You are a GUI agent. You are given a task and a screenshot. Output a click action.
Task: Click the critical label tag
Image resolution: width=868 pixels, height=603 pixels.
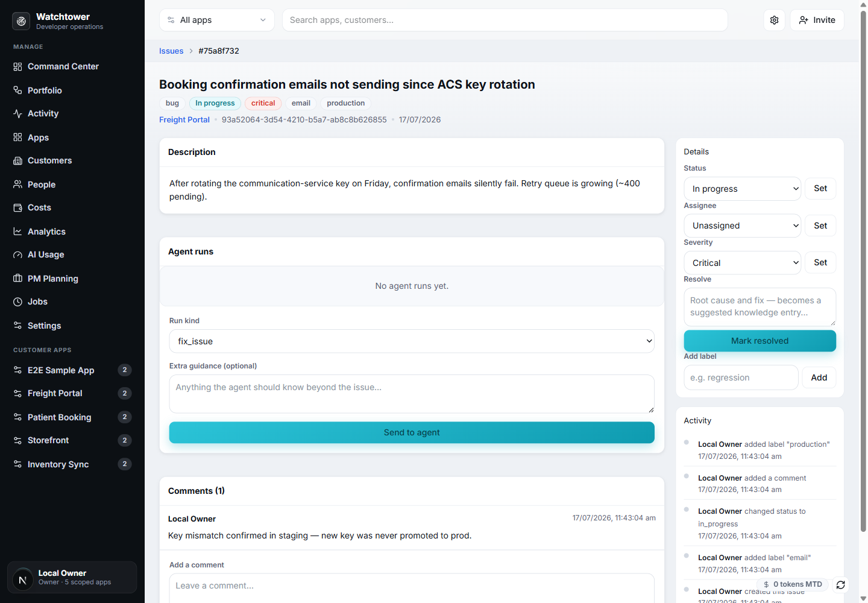tap(263, 103)
